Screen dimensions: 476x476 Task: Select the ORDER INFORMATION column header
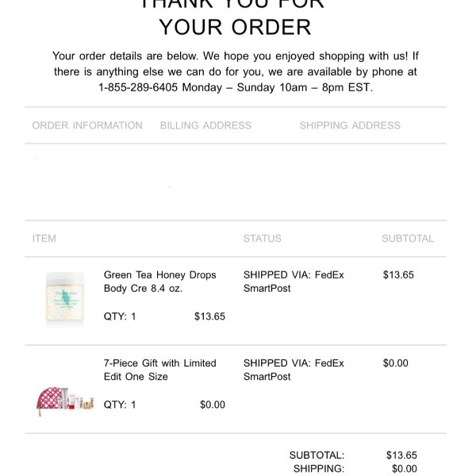click(x=87, y=125)
